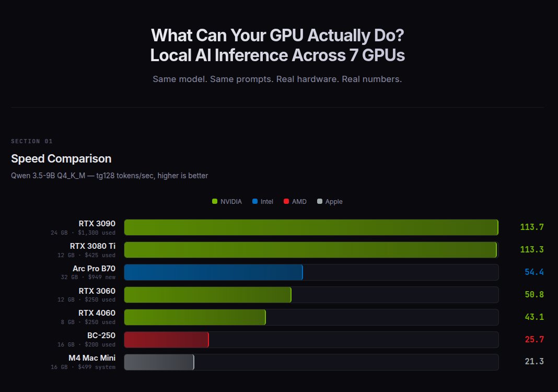This screenshot has width=558, height=392.
Task: Click the gray Apple legend color square
Action: pyautogui.click(x=320, y=202)
